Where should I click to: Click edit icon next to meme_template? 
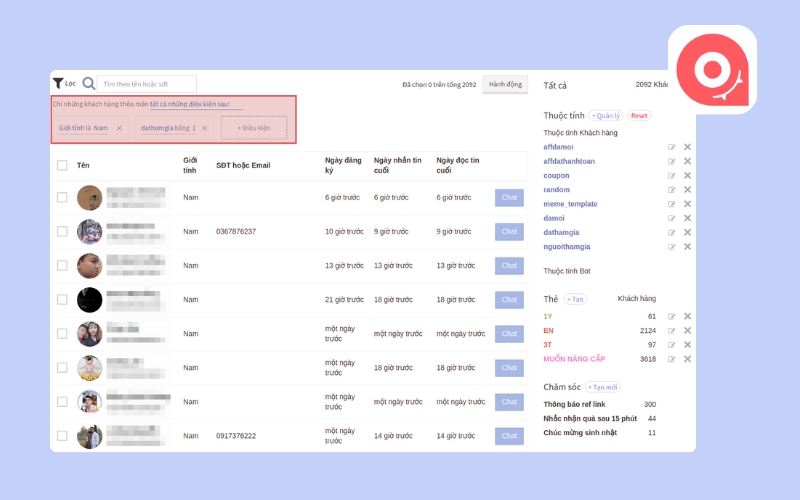pyautogui.click(x=672, y=204)
